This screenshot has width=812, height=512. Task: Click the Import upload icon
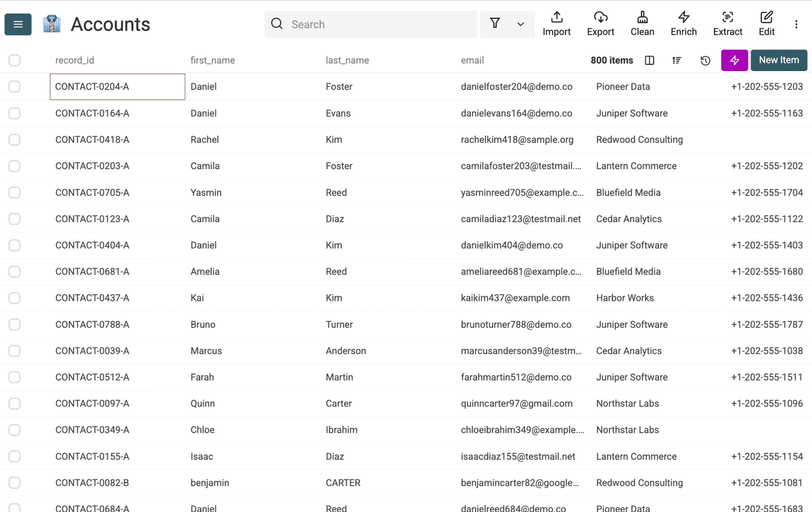[x=557, y=17]
